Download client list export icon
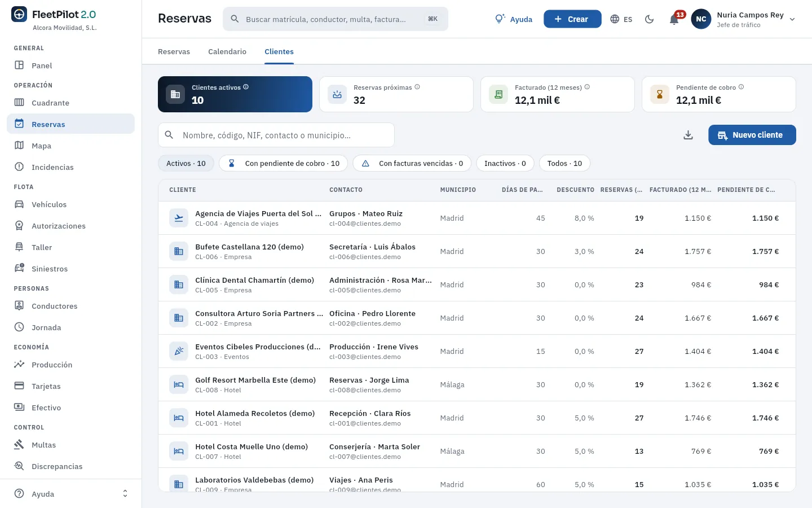The width and height of the screenshot is (812, 508). click(688, 135)
